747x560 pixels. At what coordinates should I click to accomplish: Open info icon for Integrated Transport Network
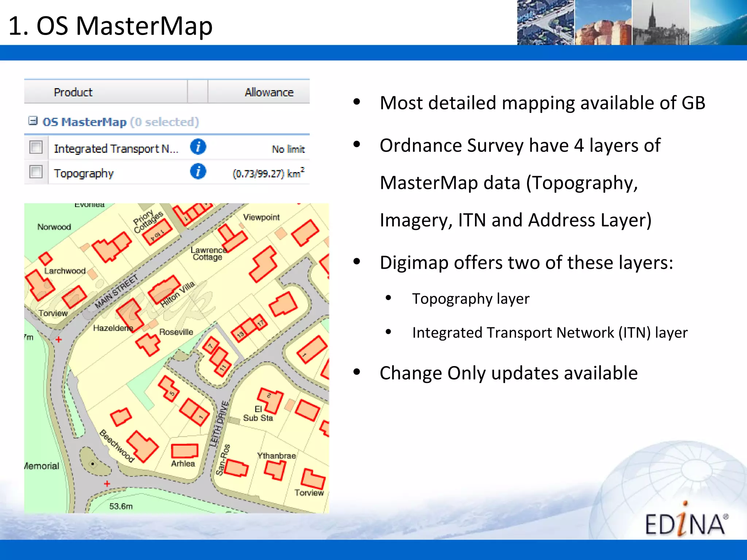(x=198, y=147)
